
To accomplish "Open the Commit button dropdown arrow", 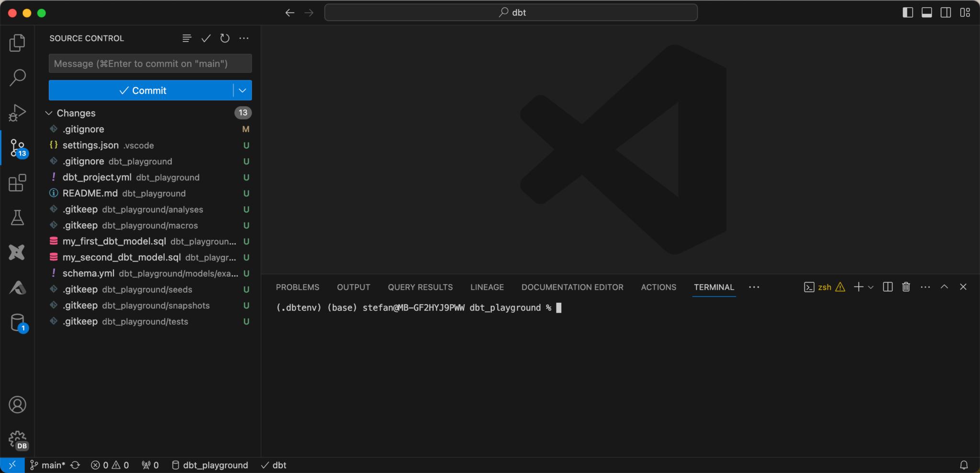I will click(243, 90).
